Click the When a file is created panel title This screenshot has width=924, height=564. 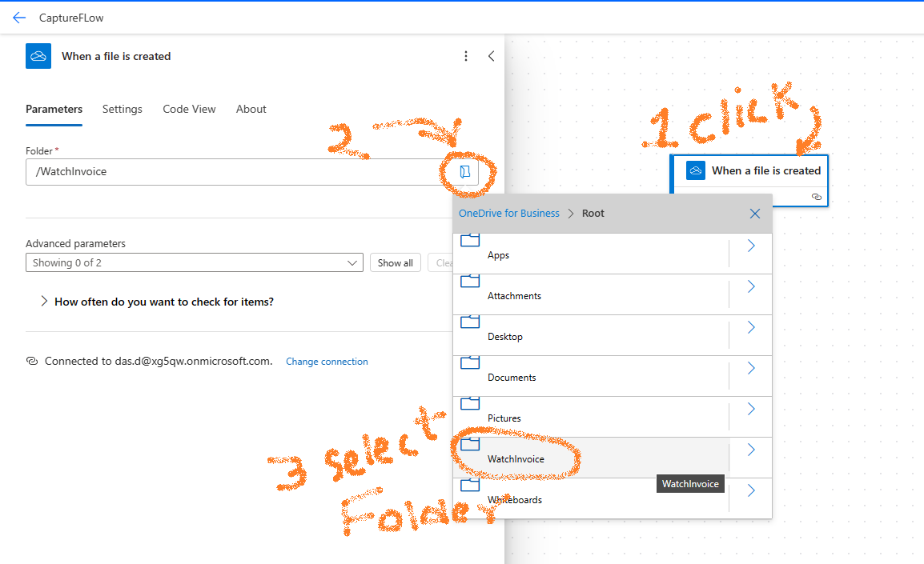click(x=116, y=56)
